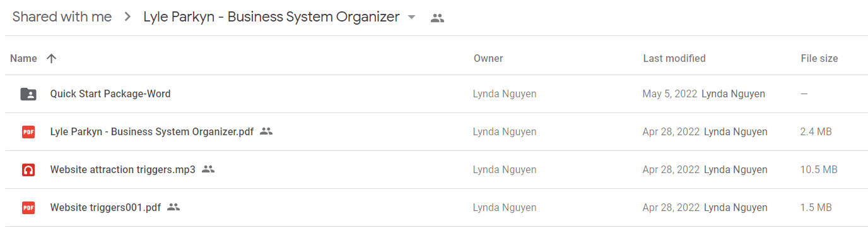Select the Website triggers001.pdf file name
The height and width of the screenshot is (235, 868).
tap(105, 207)
